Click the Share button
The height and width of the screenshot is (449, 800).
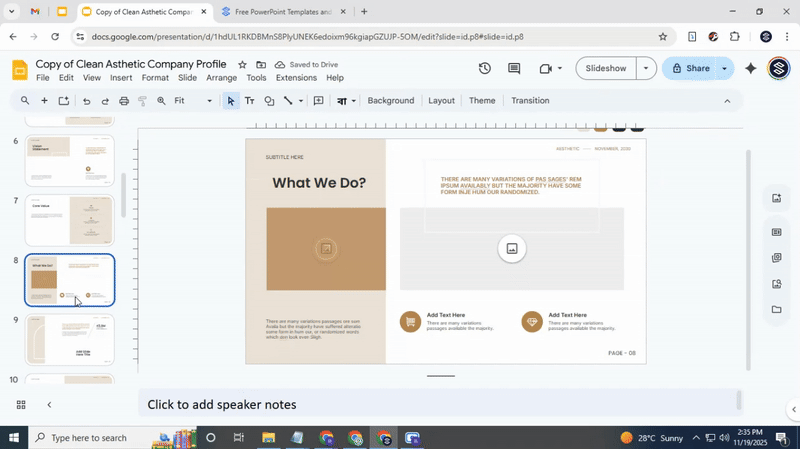[x=688, y=69]
